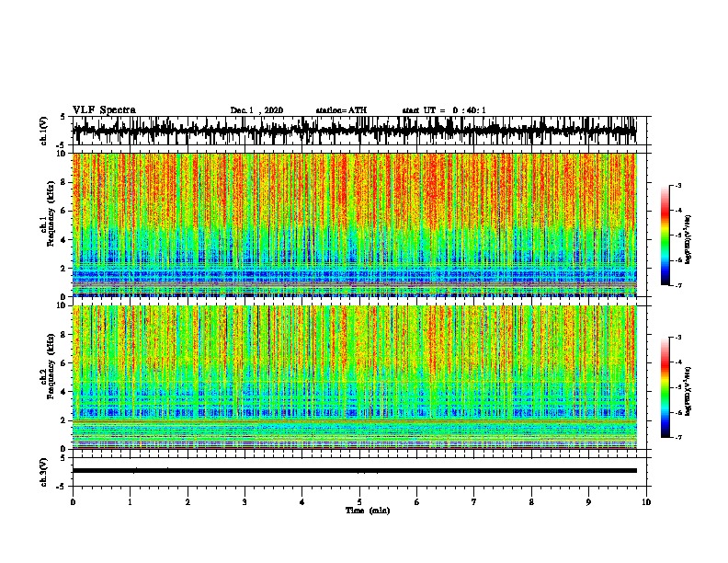Click the time axis tick label "8"
This screenshot has height=563, width=728.
(531, 502)
